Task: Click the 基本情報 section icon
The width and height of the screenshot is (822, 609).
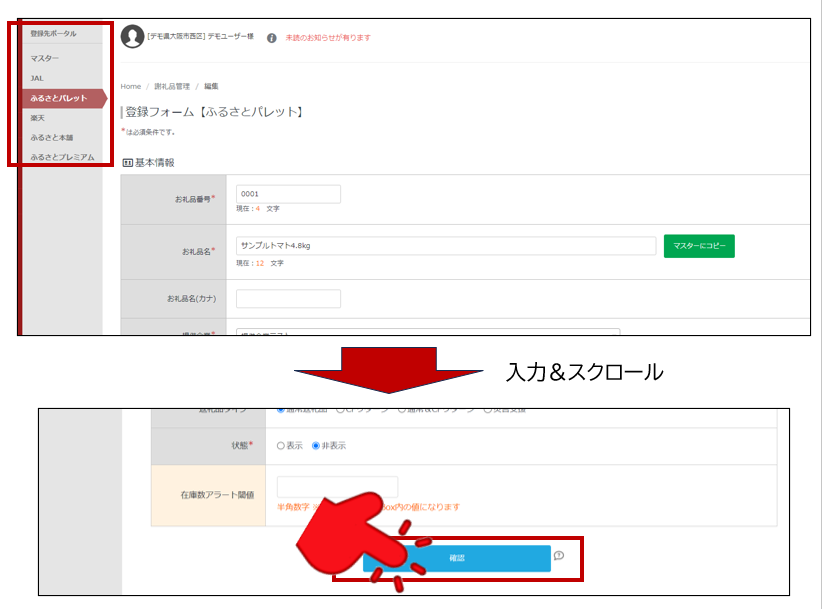Action: tap(127, 162)
